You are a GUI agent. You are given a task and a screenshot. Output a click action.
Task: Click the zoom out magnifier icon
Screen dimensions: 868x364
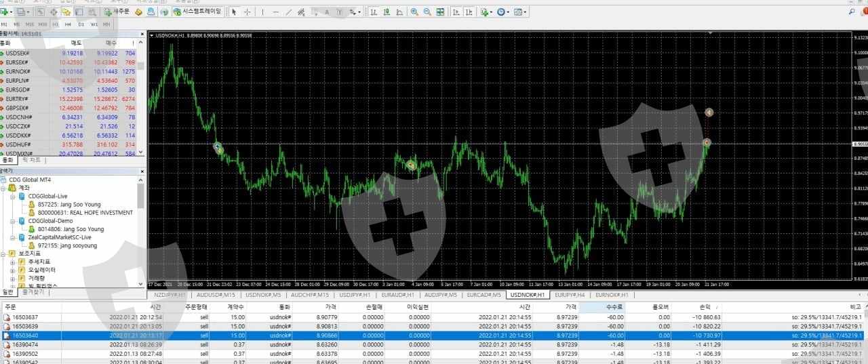[x=428, y=12]
